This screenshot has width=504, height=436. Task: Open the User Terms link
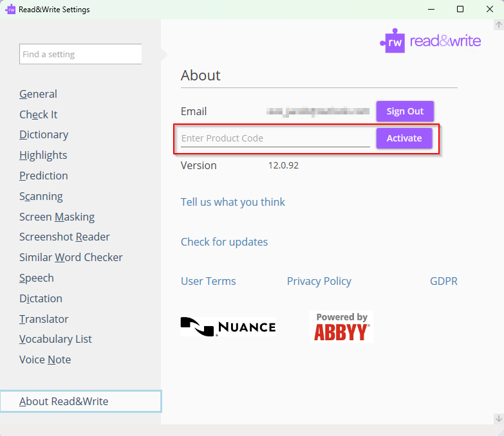(209, 281)
